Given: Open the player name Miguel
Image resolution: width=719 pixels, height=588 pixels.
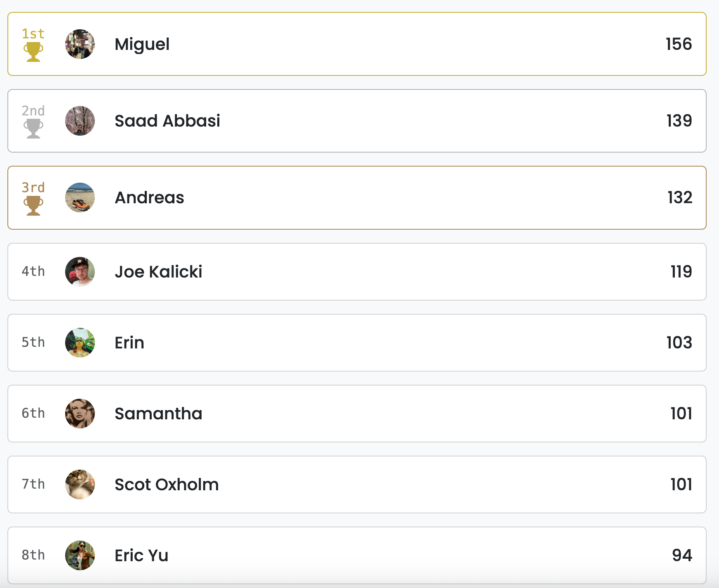Looking at the screenshot, I should [142, 44].
